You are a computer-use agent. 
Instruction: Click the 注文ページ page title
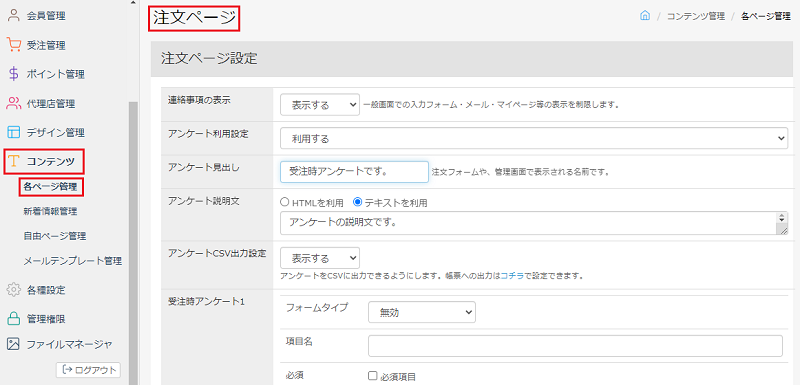tap(194, 18)
